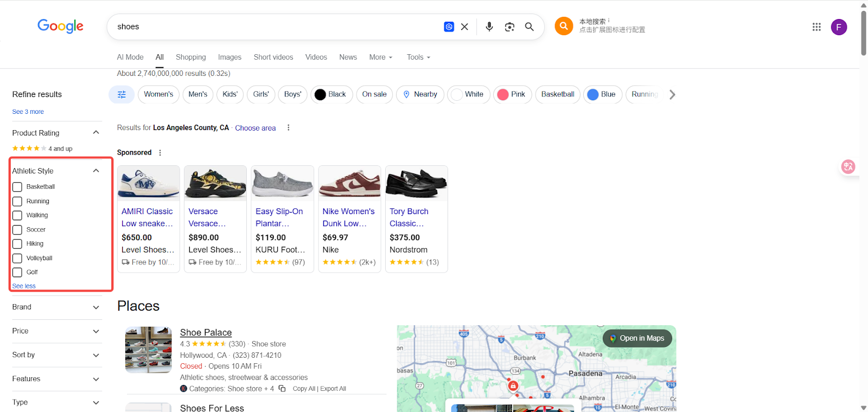Open the Images results tab
Screen dimensions: 868x412
click(229, 57)
